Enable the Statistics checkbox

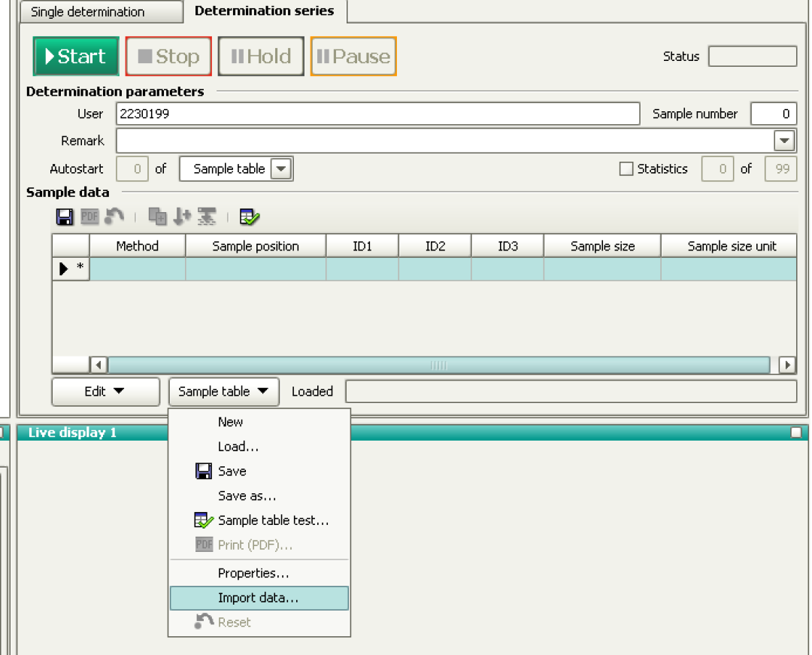(626, 168)
